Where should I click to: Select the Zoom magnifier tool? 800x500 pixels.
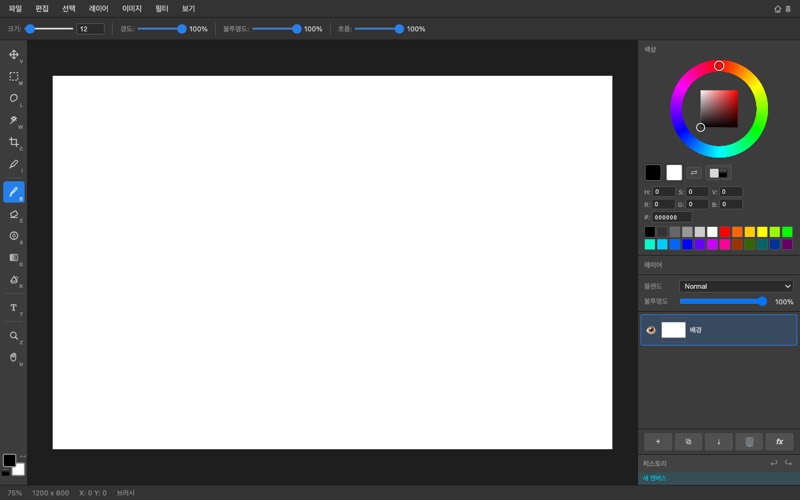tap(14, 336)
